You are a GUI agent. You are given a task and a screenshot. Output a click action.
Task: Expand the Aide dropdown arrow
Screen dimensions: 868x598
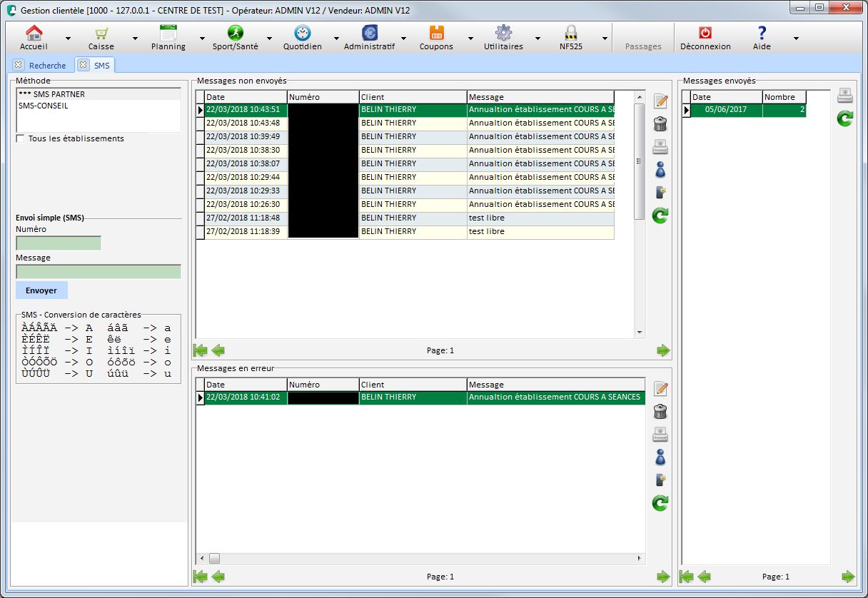796,39
